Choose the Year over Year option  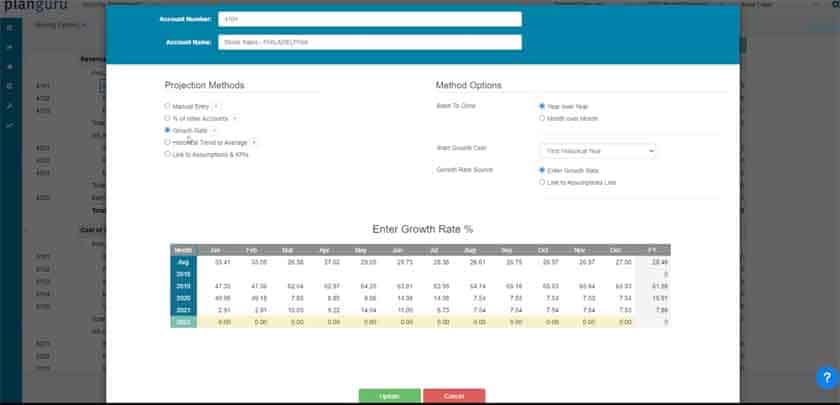point(542,106)
